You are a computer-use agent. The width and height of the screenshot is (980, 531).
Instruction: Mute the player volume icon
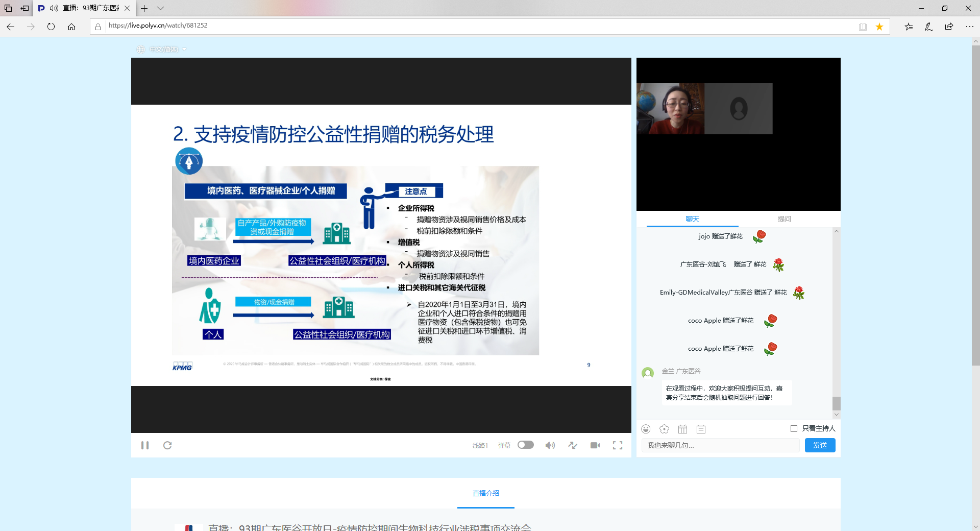click(550, 445)
